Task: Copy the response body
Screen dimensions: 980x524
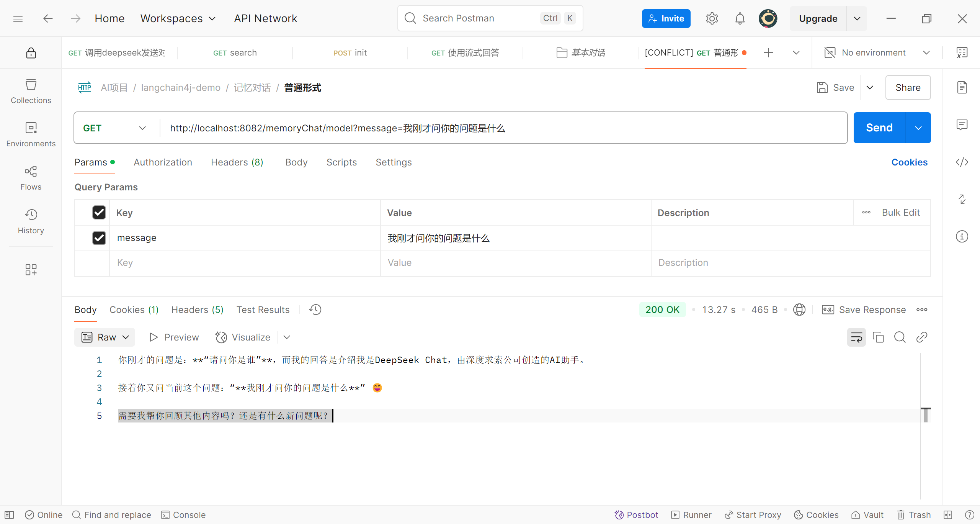Action: coord(878,337)
